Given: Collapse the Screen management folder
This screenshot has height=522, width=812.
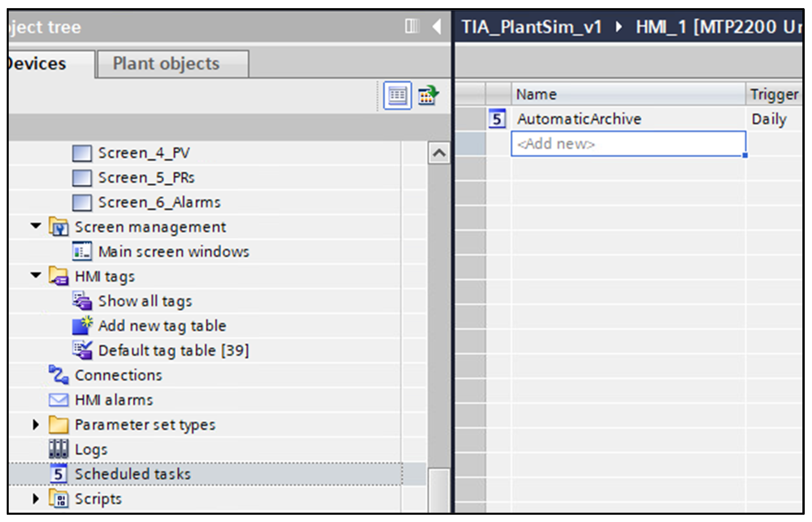Looking at the screenshot, I should [x=36, y=226].
